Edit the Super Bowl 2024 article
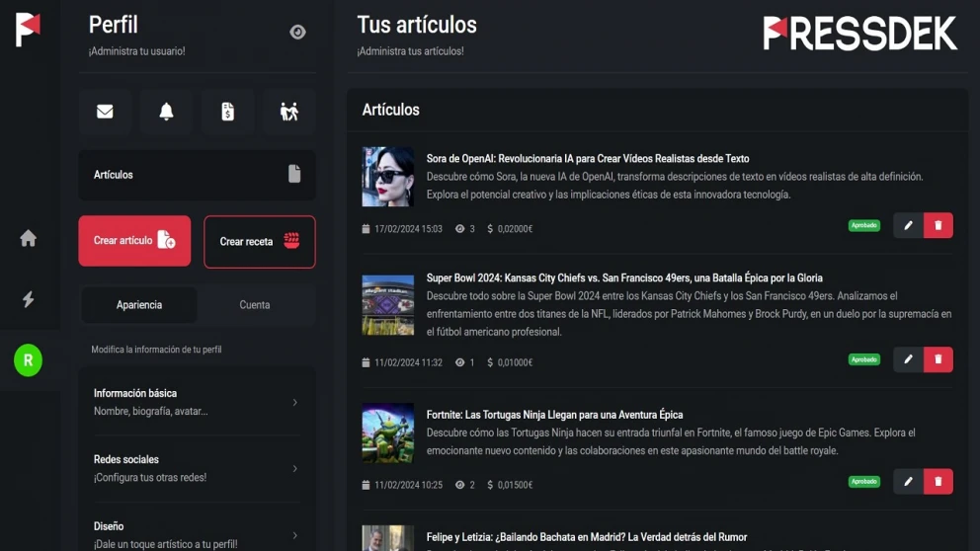Viewport: 980px width, 551px height. [908, 359]
